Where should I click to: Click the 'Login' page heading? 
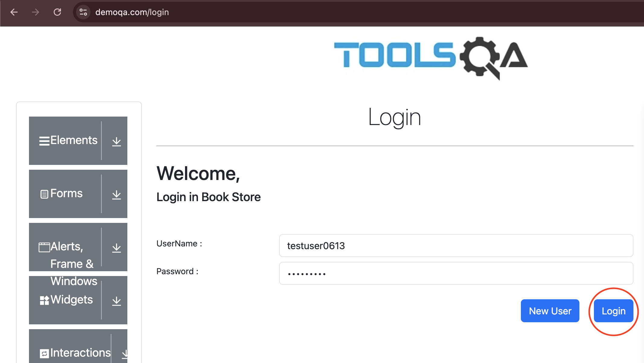coord(395,117)
